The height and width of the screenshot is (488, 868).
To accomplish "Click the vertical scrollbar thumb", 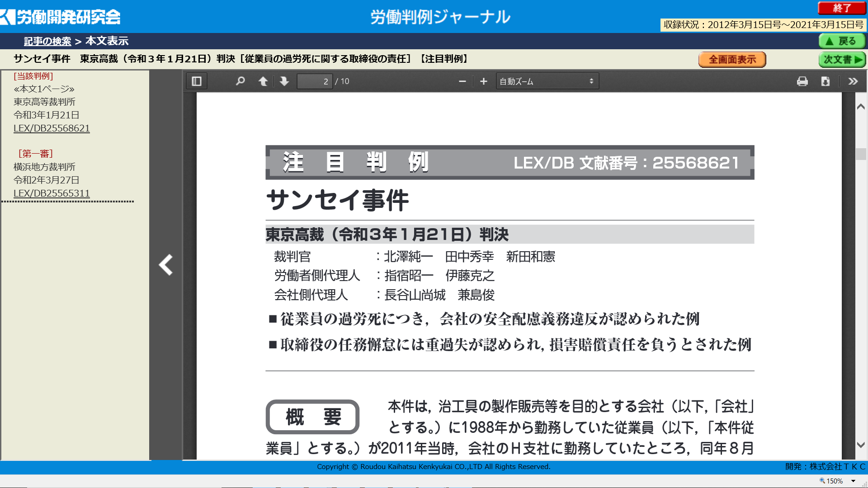I will (861, 154).
